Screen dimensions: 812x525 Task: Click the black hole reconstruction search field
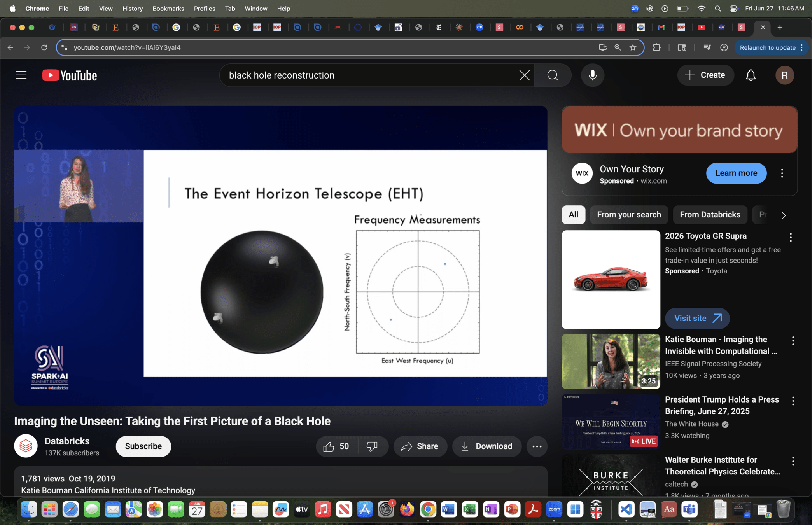(x=369, y=75)
